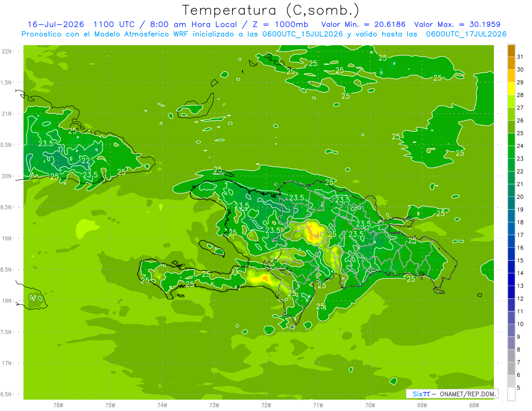Click the "74W" longitude axis label
This screenshot has height=411, width=532.
point(162,405)
